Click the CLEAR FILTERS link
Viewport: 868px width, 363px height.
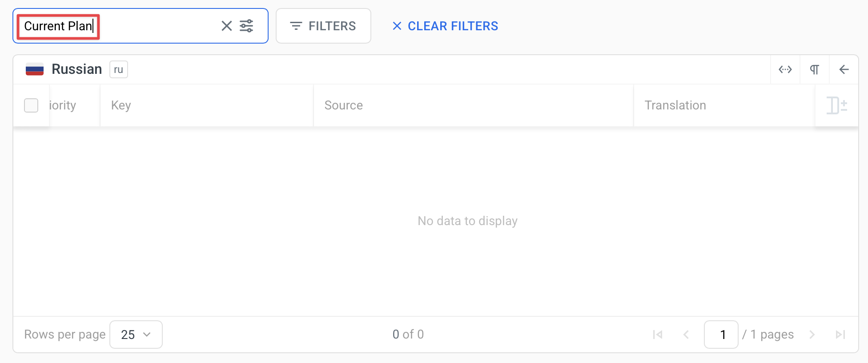pos(445,26)
